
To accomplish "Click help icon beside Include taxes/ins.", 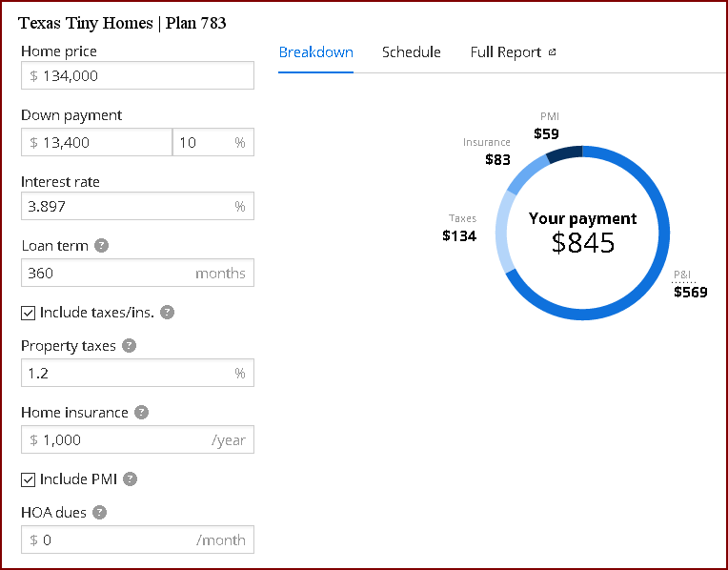I will point(168,312).
